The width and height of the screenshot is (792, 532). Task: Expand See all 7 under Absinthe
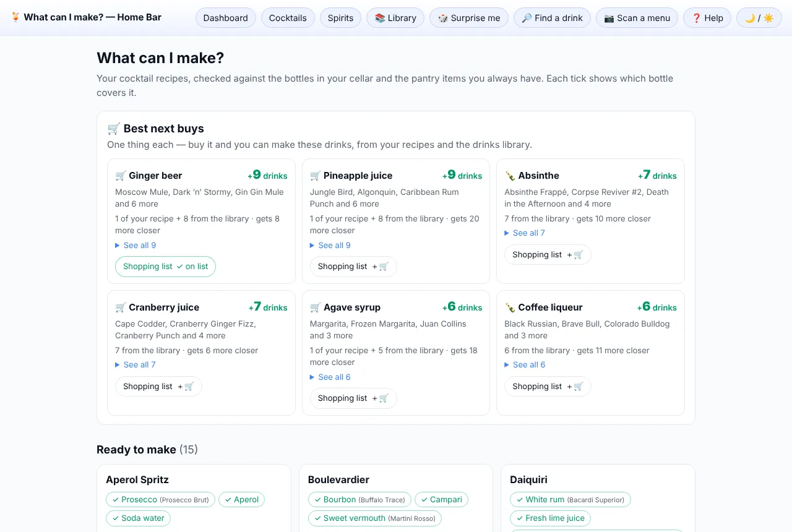click(x=525, y=233)
